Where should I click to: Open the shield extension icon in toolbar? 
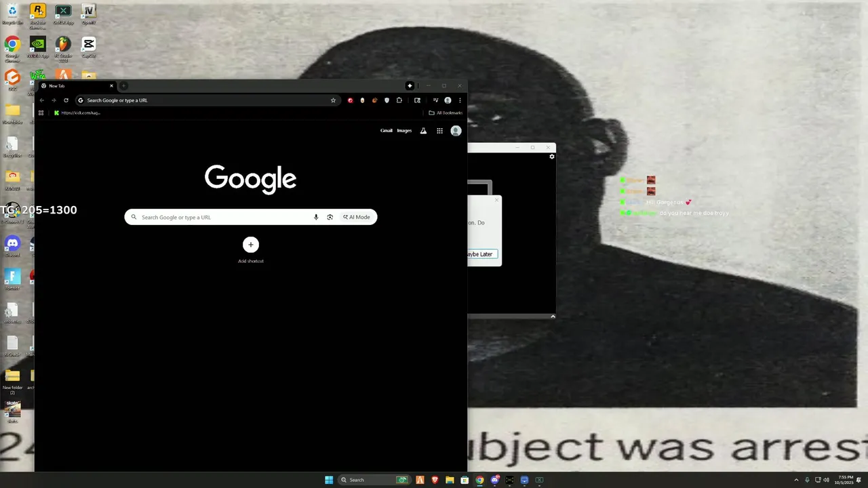point(387,100)
